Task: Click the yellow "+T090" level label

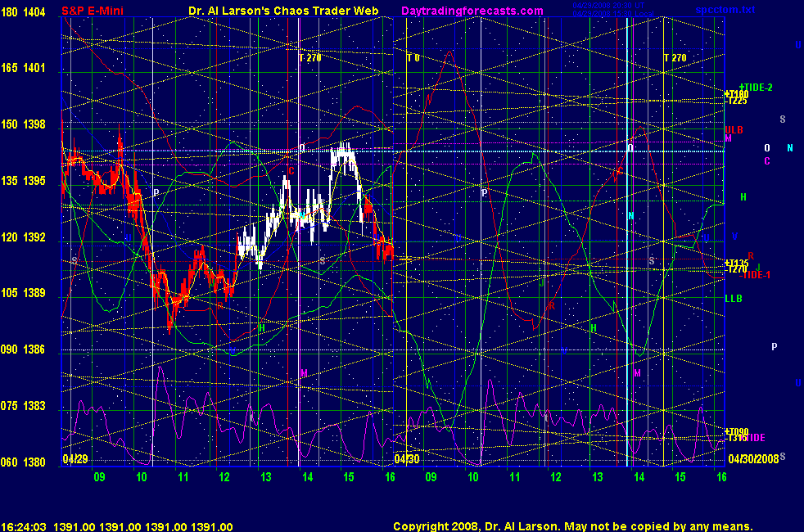Action: [x=736, y=431]
